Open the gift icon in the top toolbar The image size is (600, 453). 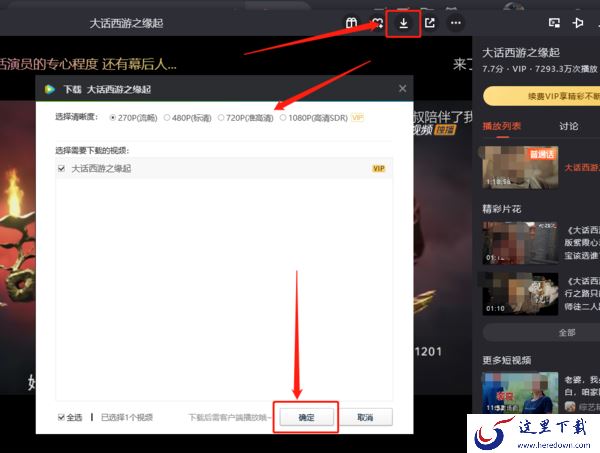(351, 23)
